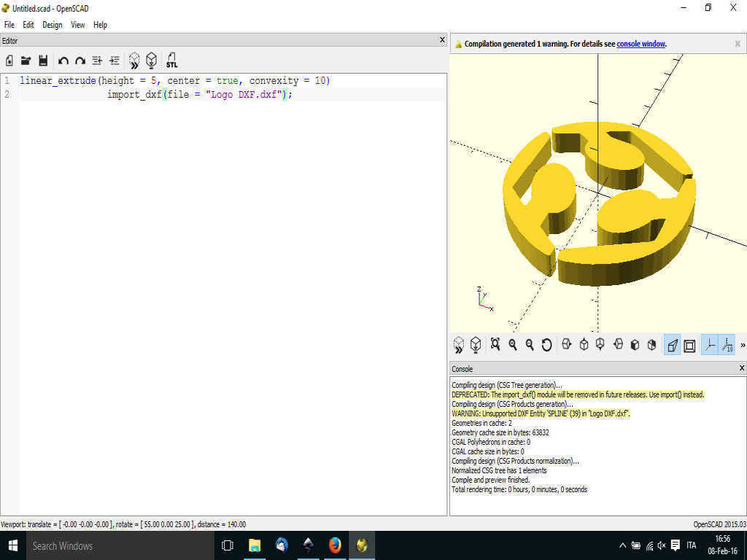This screenshot has height=560, width=747.
Task: Open the Action Center notifications
Action: pos(675,545)
